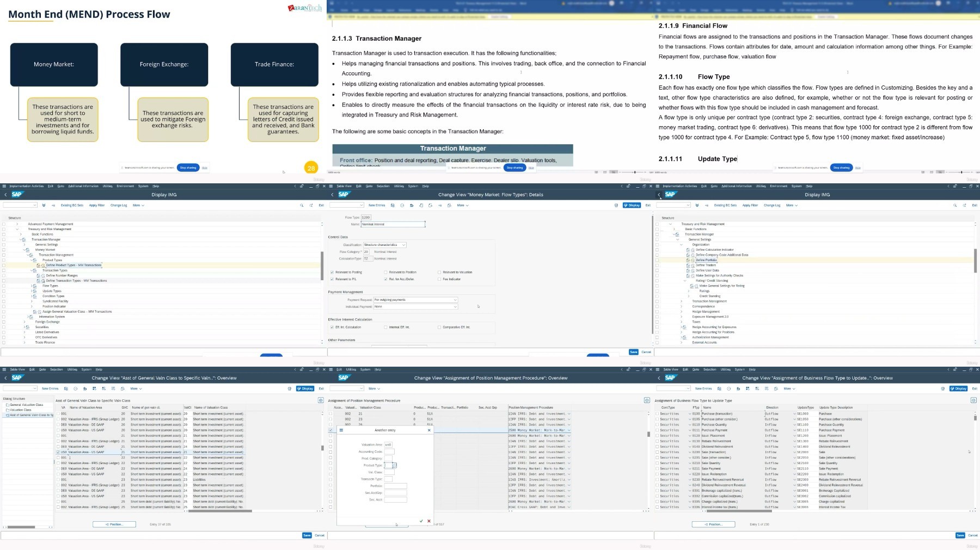This screenshot has width=980, height=550.
Task: Click Position button in Valn Class Overview
Action: point(114,524)
